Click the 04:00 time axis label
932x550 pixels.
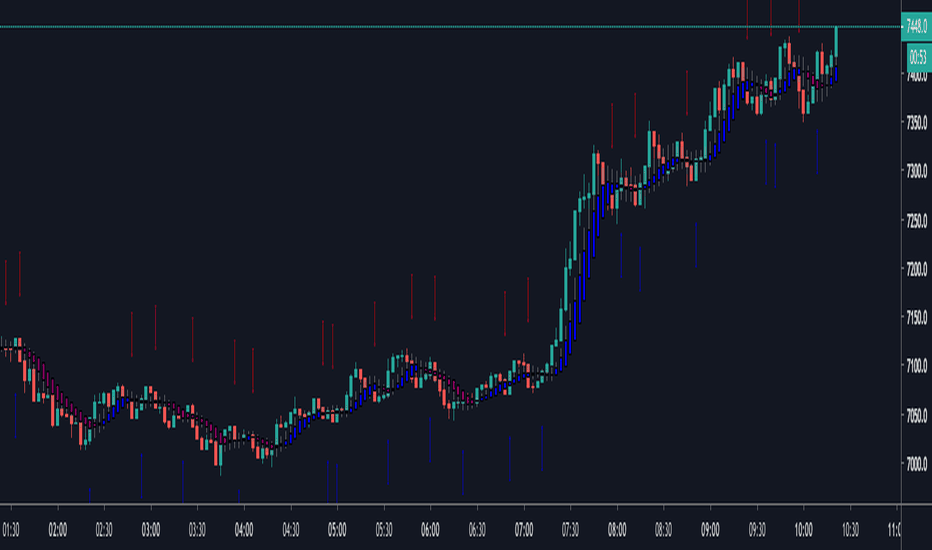click(x=244, y=530)
